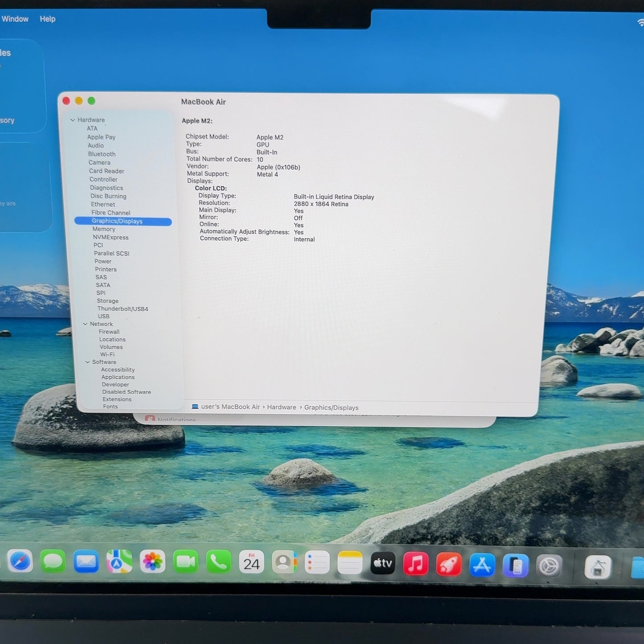Select NVMExpress in the sidebar
644x644 pixels.
pos(111,238)
